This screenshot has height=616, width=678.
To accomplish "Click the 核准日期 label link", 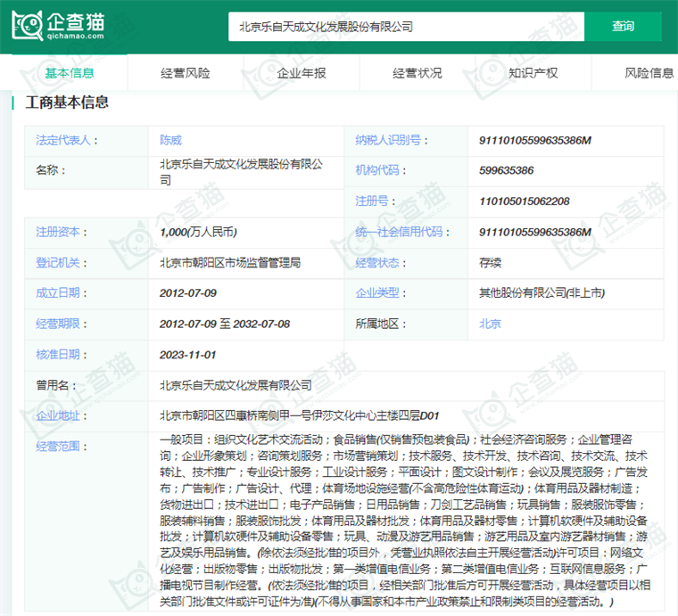I will tap(58, 355).
